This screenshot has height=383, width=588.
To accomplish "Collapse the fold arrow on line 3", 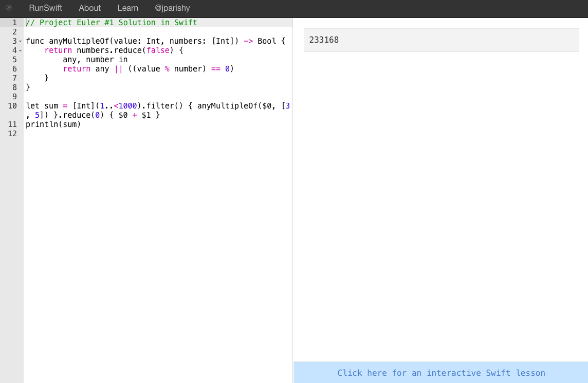I will (20, 41).
